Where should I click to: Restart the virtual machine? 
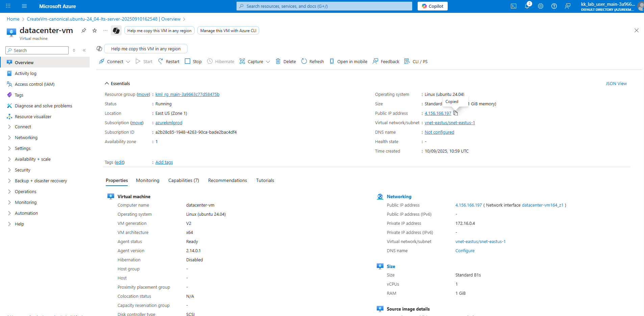tap(169, 61)
